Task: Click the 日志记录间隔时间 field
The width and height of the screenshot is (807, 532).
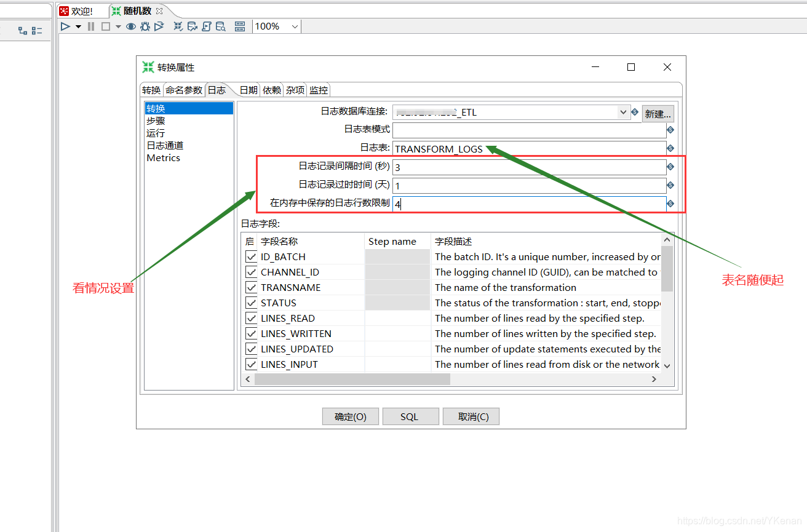Action: 529,167
